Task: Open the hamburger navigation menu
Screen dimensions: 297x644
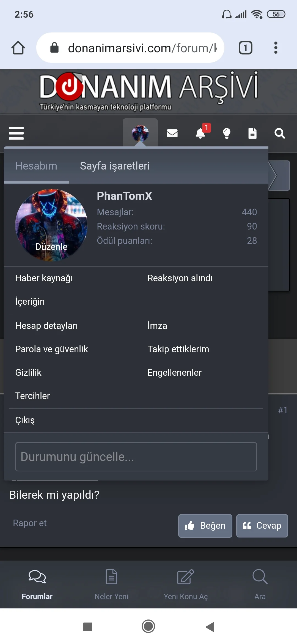Action: click(16, 133)
